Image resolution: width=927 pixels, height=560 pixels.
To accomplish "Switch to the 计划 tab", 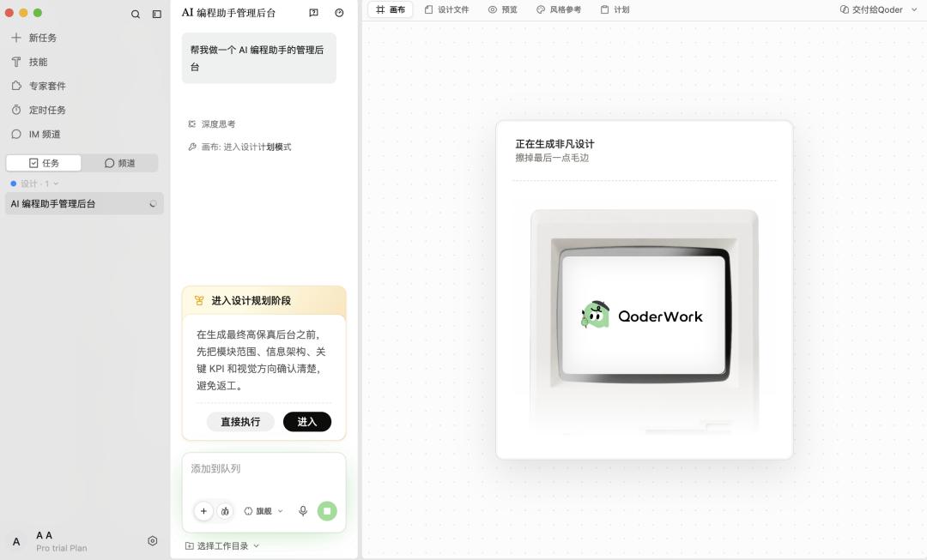I will point(615,9).
